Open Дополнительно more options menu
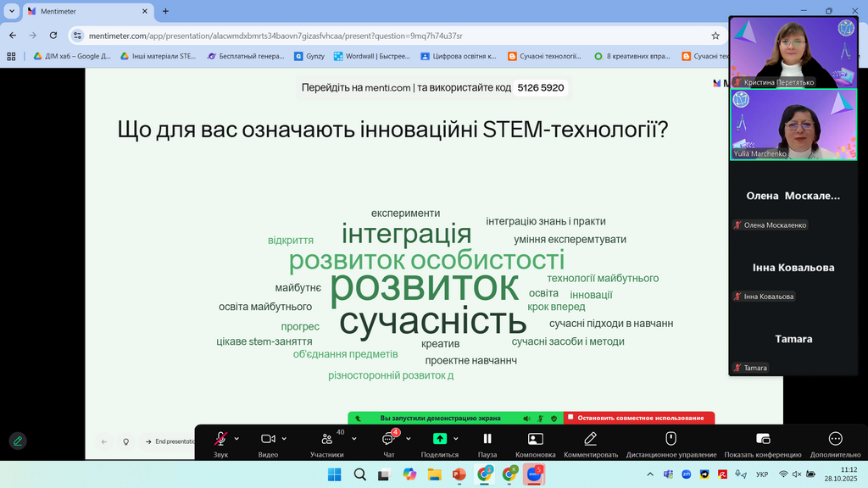Image resolution: width=868 pixels, height=488 pixels. [x=835, y=439]
